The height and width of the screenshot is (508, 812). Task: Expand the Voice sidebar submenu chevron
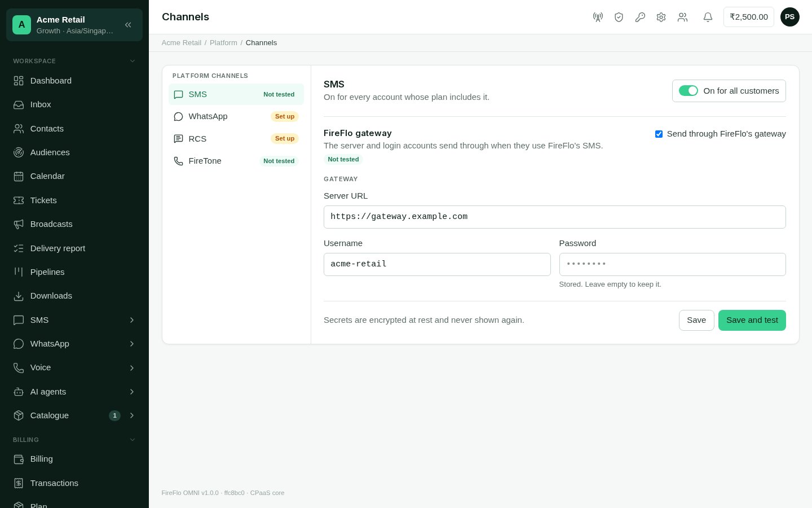[132, 367]
